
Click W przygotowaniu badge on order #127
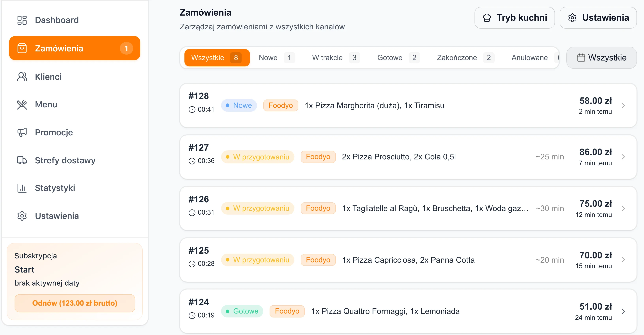point(258,157)
